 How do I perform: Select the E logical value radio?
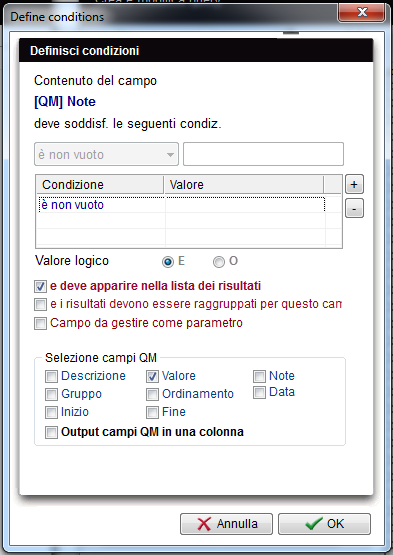[168, 262]
